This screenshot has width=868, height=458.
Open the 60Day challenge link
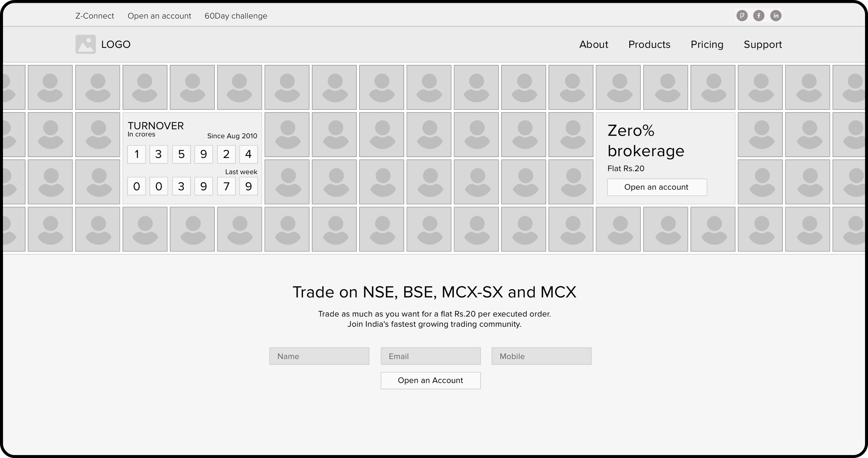(x=236, y=16)
